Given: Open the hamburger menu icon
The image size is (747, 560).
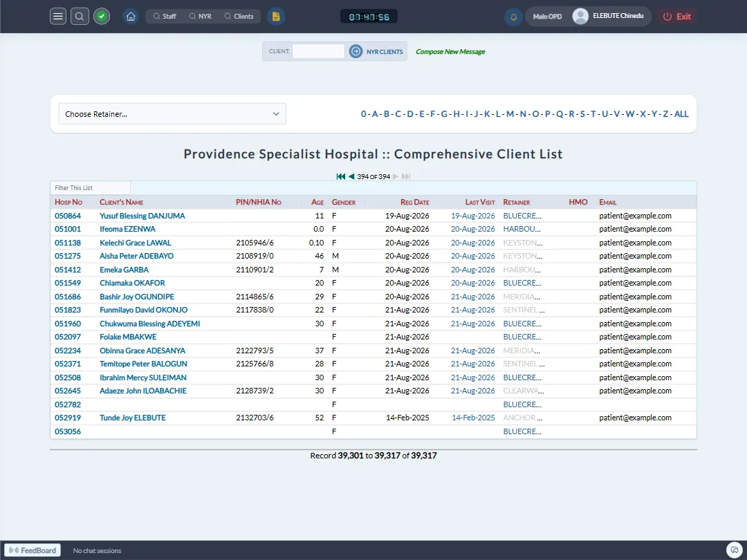Looking at the screenshot, I should [x=58, y=16].
